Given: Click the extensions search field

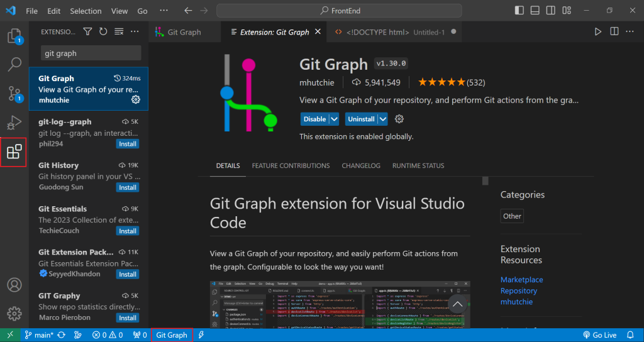Looking at the screenshot, I should pyautogui.click(x=91, y=53).
